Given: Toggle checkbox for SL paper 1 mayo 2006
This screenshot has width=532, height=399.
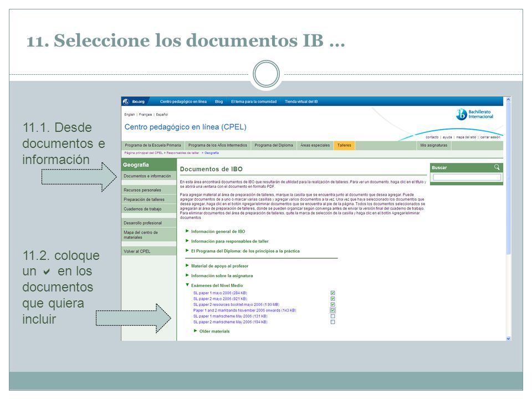Looking at the screenshot, I should 333,293.
